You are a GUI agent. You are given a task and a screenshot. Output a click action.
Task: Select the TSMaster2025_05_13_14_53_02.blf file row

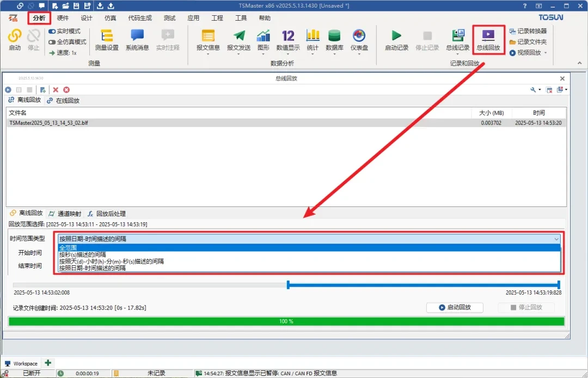[x=49, y=123]
